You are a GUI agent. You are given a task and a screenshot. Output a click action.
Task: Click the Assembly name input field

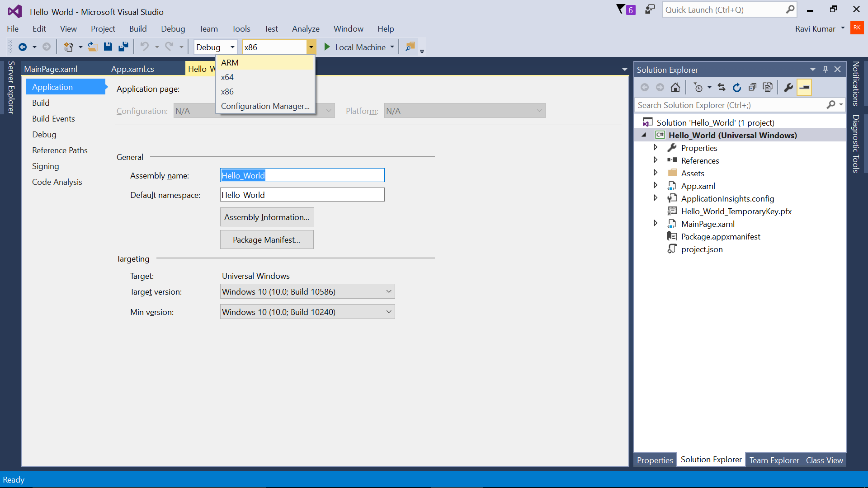tap(302, 175)
